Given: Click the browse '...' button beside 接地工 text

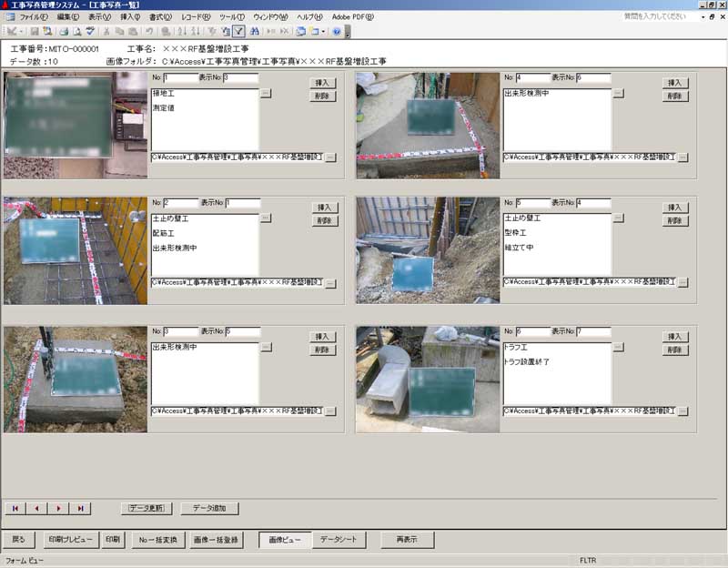Looking at the screenshot, I should click(266, 93).
